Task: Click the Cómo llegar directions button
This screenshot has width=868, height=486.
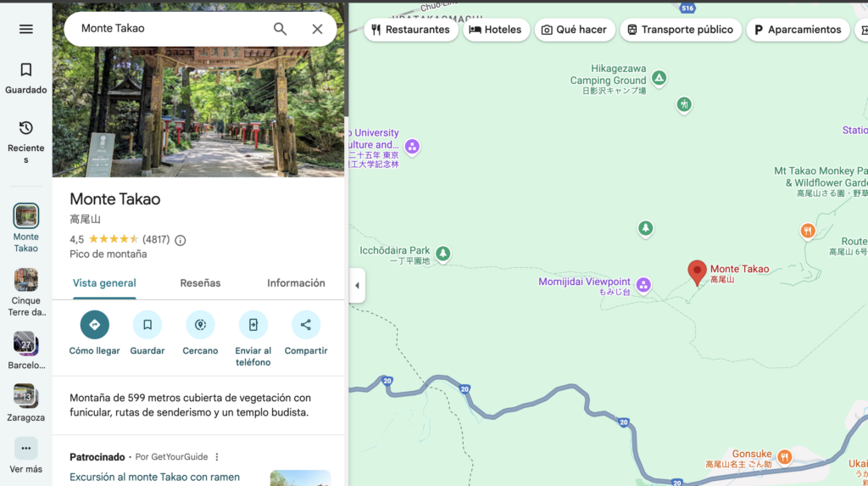Action: point(94,325)
